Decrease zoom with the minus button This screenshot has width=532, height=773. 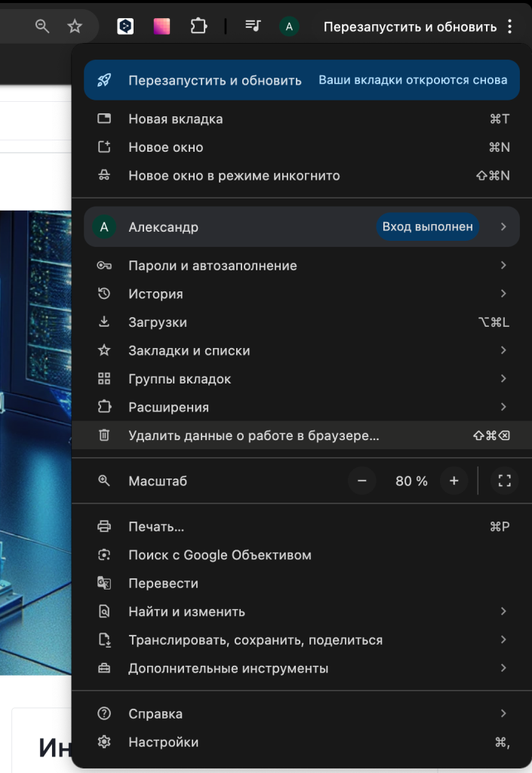[x=362, y=481]
